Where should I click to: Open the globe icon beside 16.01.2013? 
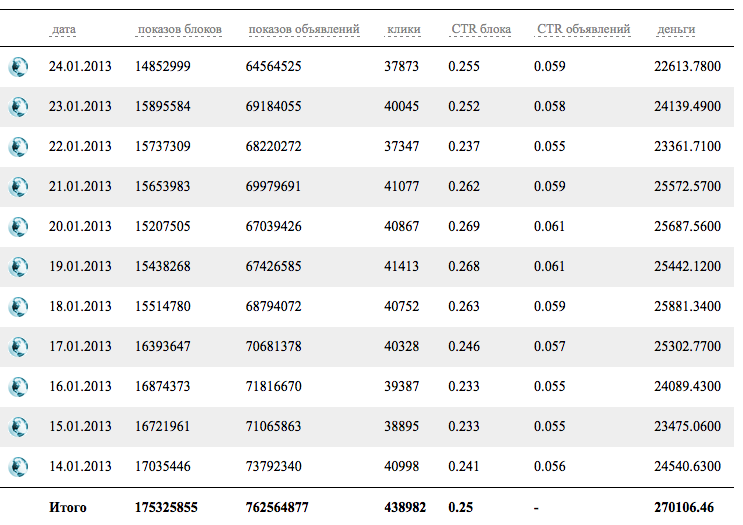(18, 387)
